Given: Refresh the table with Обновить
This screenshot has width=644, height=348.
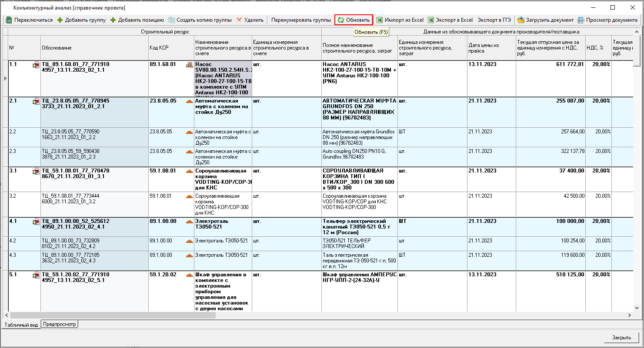Looking at the screenshot, I should [354, 20].
